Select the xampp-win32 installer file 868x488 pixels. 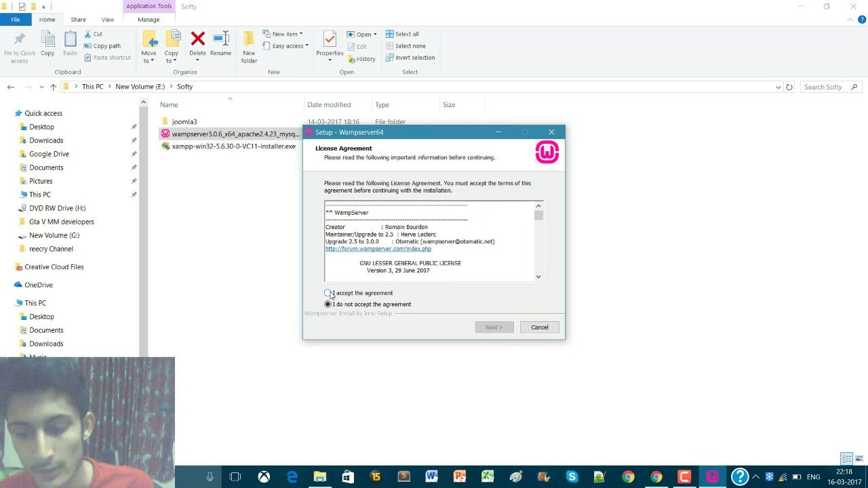pyautogui.click(x=228, y=146)
